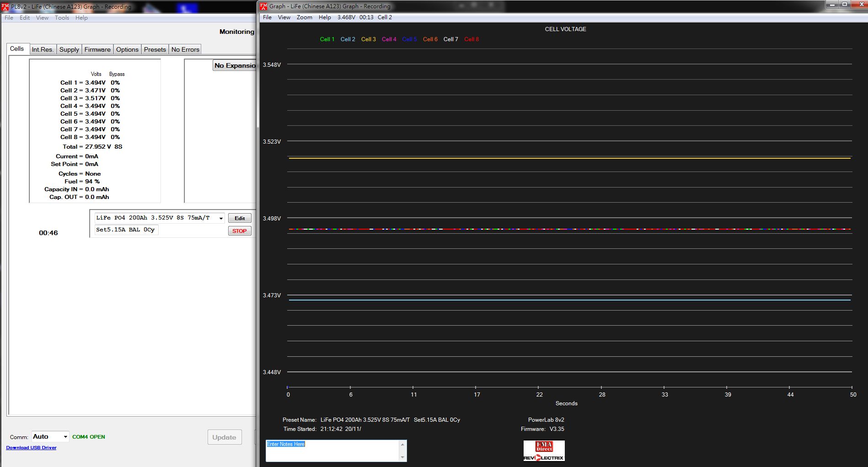868x467 pixels.
Task: Toggle Cell 8 legend visibility
Action: click(471, 39)
